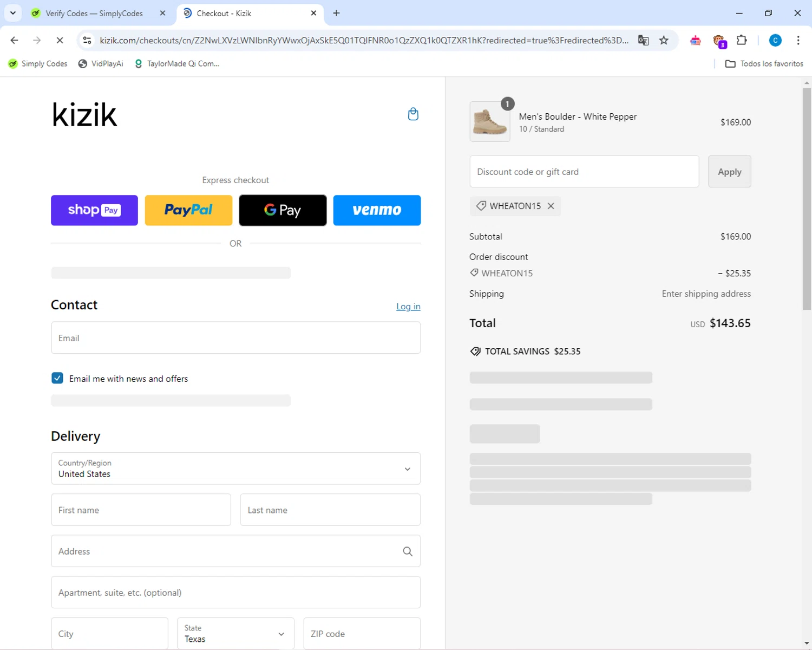Pay with Shop Pay button
Screen dimensions: 812x650
[x=94, y=210]
